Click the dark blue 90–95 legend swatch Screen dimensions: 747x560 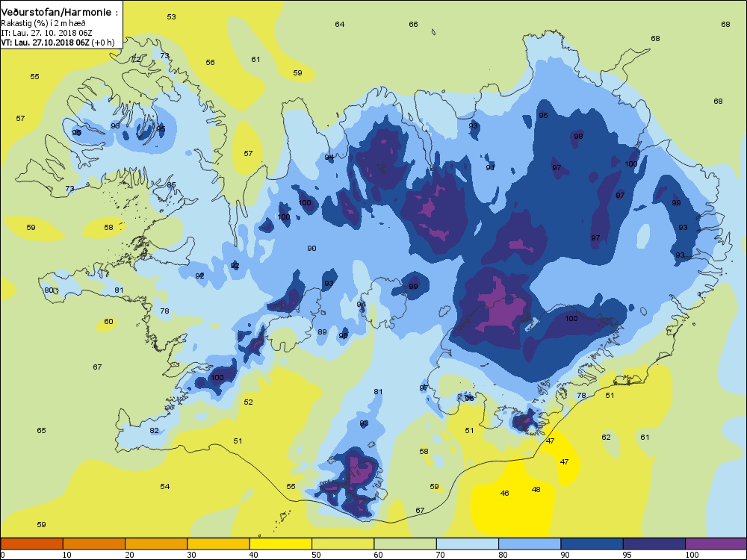592,544
